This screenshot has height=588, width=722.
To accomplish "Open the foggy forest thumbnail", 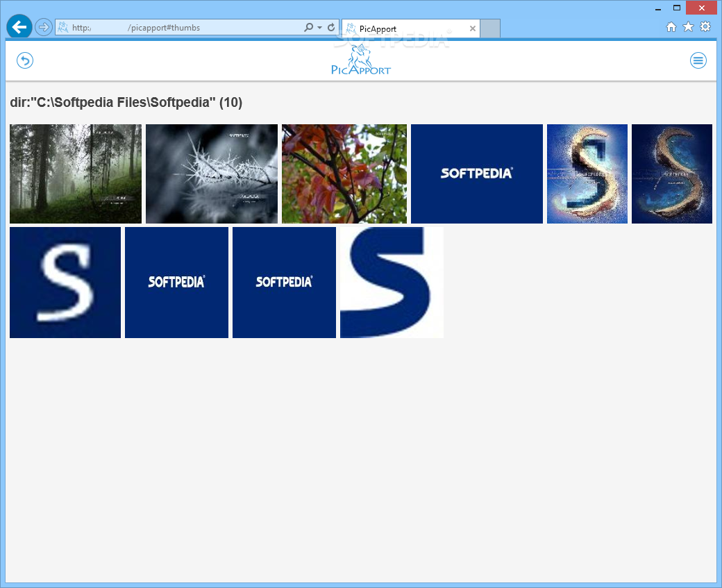I will 76,174.
